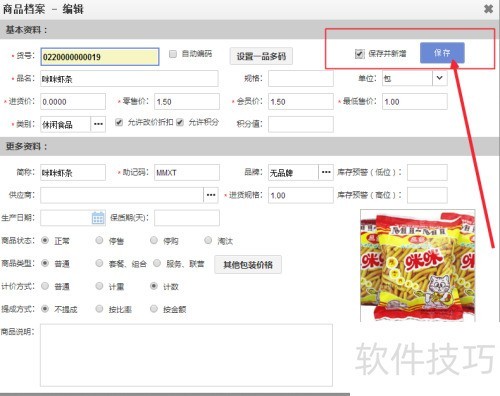Expand the 单位 unit dropdown
The width and height of the screenshot is (500, 396).
(x=440, y=78)
